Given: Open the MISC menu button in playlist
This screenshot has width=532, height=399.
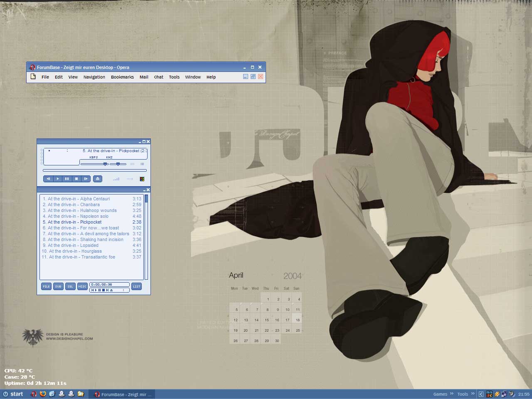Looking at the screenshot, I should pos(82,286).
